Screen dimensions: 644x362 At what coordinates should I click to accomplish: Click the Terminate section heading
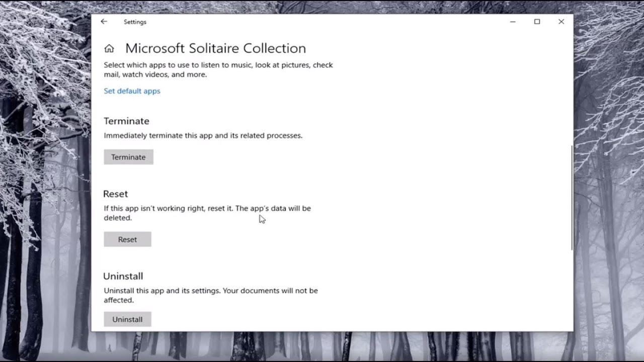(126, 121)
